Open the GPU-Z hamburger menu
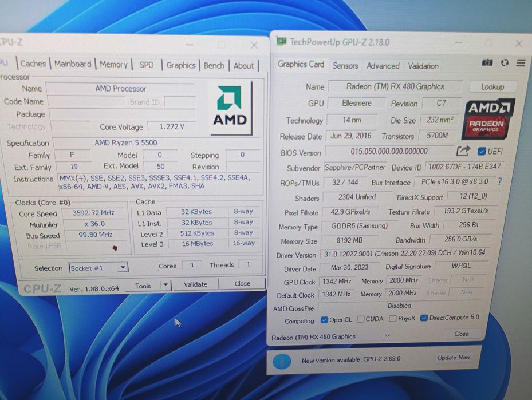The height and width of the screenshot is (400, 532). pyautogui.click(x=521, y=63)
